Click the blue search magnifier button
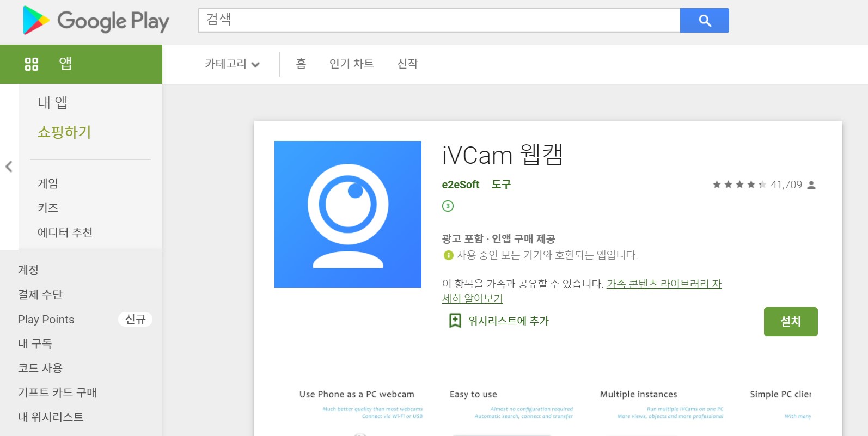This screenshot has height=436, width=868. (705, 21)
